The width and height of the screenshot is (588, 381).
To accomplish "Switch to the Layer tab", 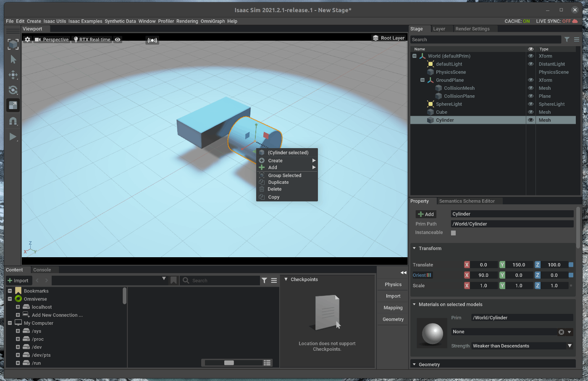I will tap(439, 29).
